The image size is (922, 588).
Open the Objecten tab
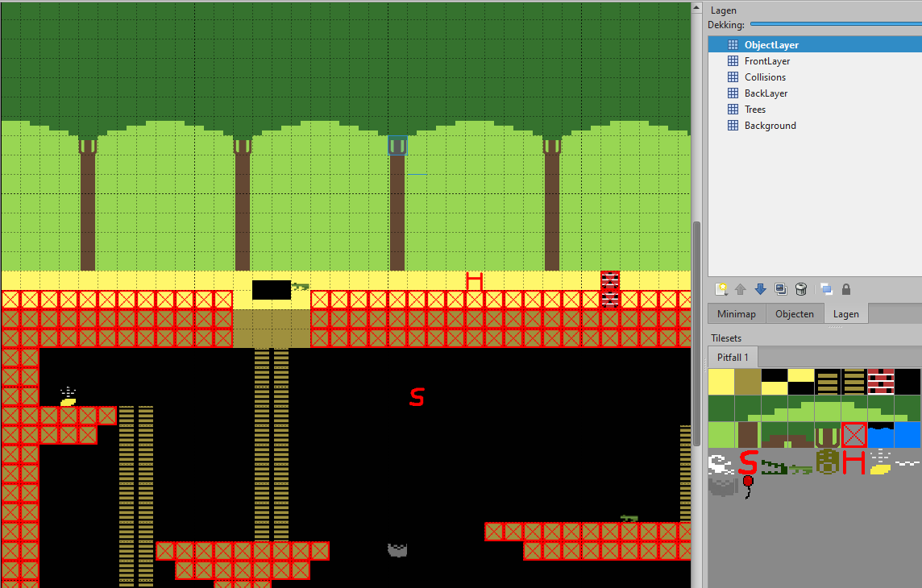click(x=795, y=314)
